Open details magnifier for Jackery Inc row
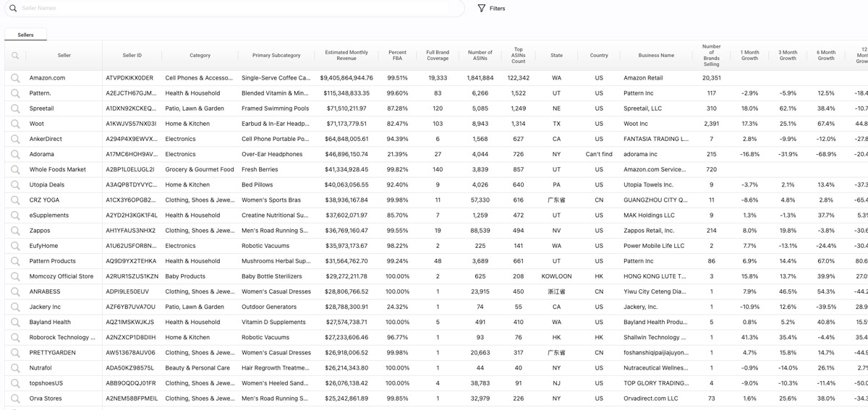 pyautogui.click(x=15, y=307)
